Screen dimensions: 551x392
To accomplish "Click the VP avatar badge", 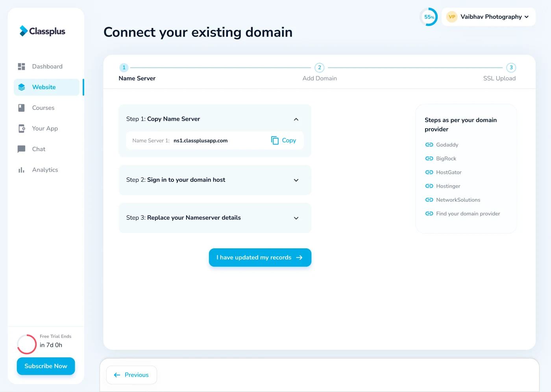I will pos(452,17).
